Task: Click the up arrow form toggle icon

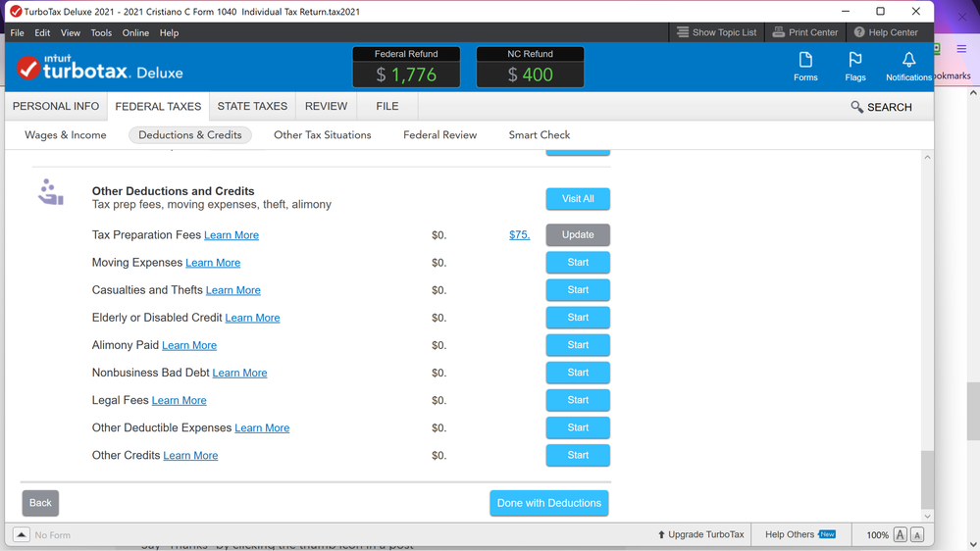Action: tap(22, 534)
